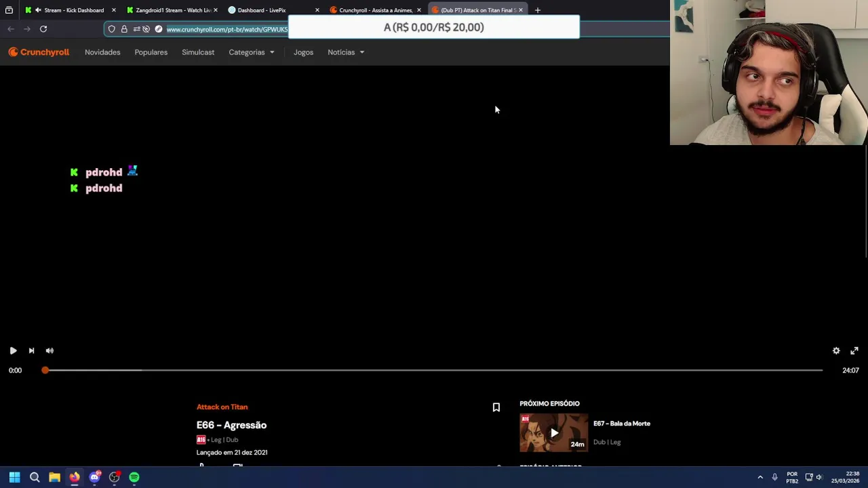Open Spotify from the taskbar

134,477
